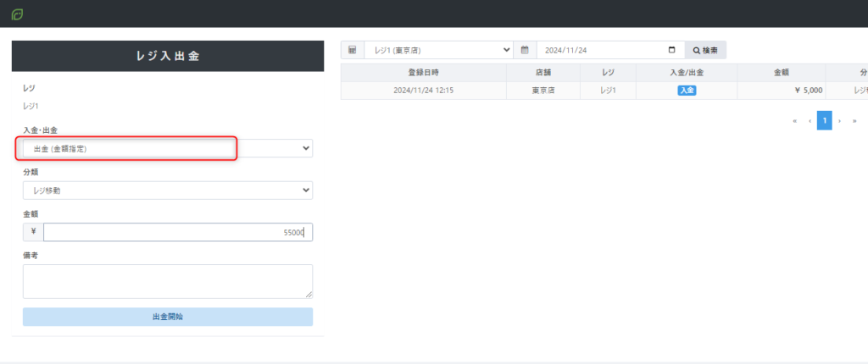868x364 pixels.
Task: Click the レジ1 cell in the table row
Action: click(x=608, y=91)
